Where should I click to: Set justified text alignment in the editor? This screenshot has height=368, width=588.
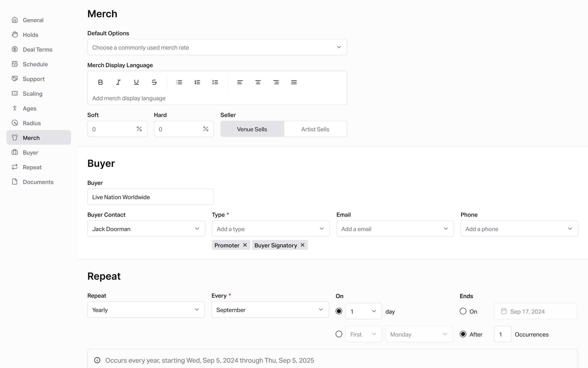(294, 82)
